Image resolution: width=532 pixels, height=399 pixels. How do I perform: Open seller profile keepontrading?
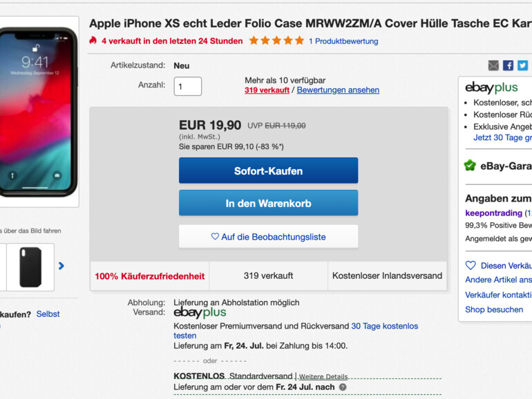[494, 213]
